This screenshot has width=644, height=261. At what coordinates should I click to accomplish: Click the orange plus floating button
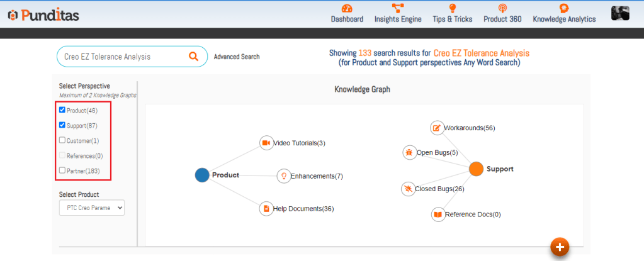tap(560, 247)
